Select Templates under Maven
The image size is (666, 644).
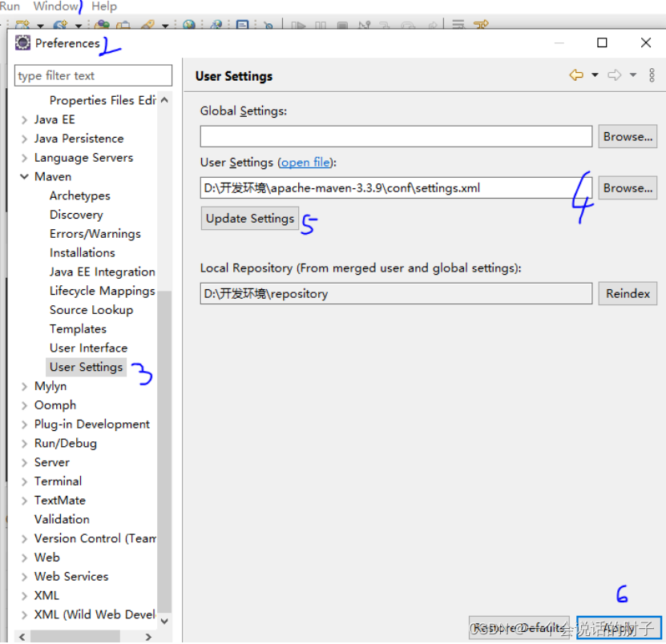(x=78, y=329)
